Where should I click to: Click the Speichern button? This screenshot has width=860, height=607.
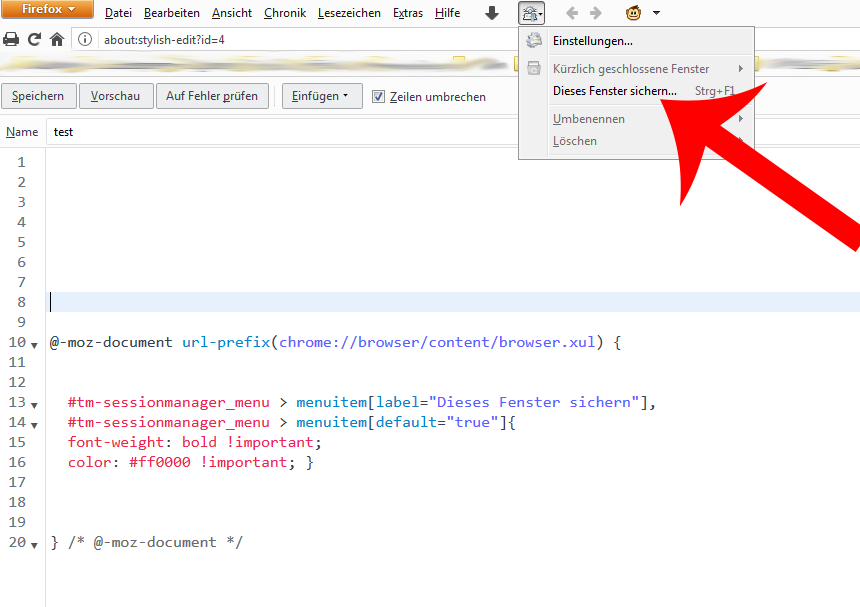[38, 96]
